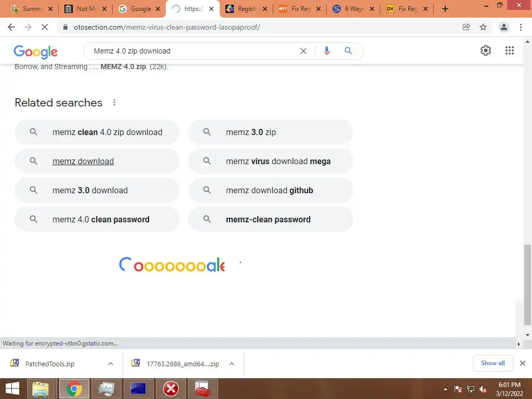
Task: Select memz download related search
Action: (97, 161)
